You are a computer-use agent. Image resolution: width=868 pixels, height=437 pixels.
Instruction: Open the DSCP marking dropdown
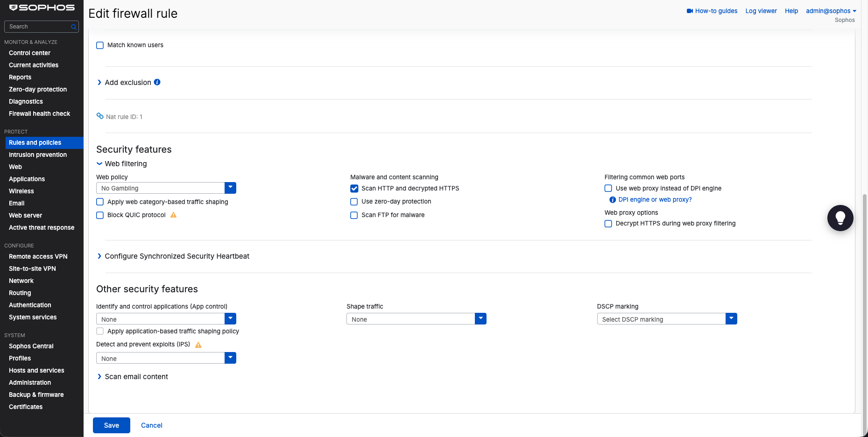pos(667,319)
